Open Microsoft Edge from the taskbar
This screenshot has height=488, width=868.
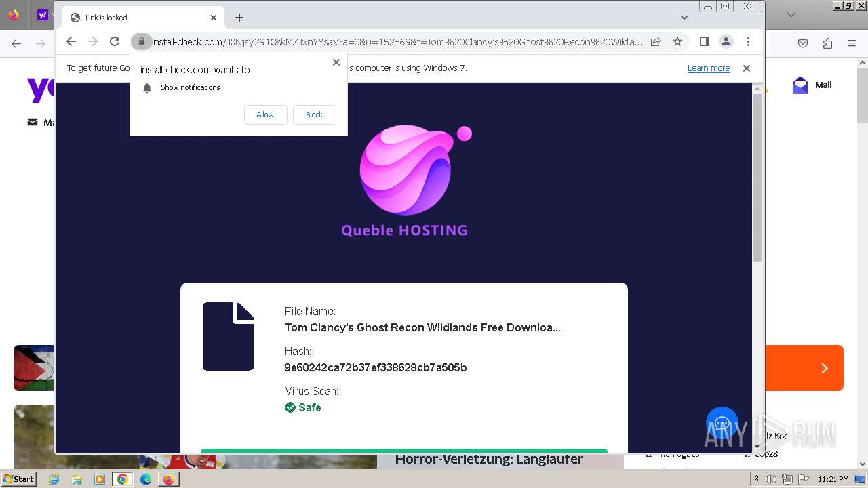pos(146,479)
